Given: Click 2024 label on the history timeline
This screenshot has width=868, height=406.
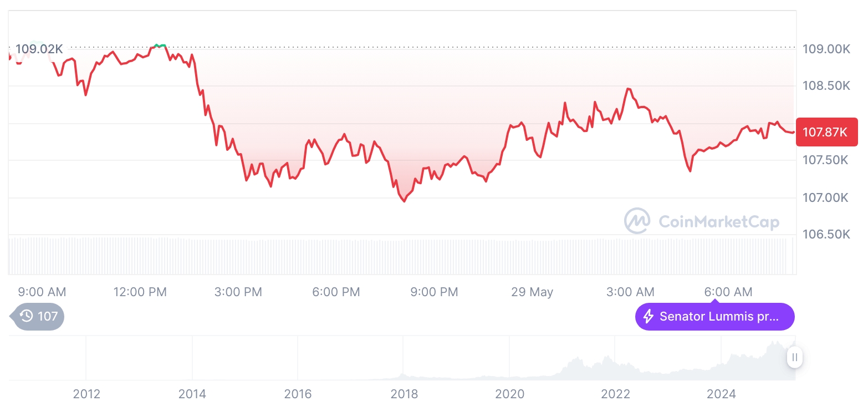Looking at the screenshot, I should pyautogui.click(x=721, y=394).
